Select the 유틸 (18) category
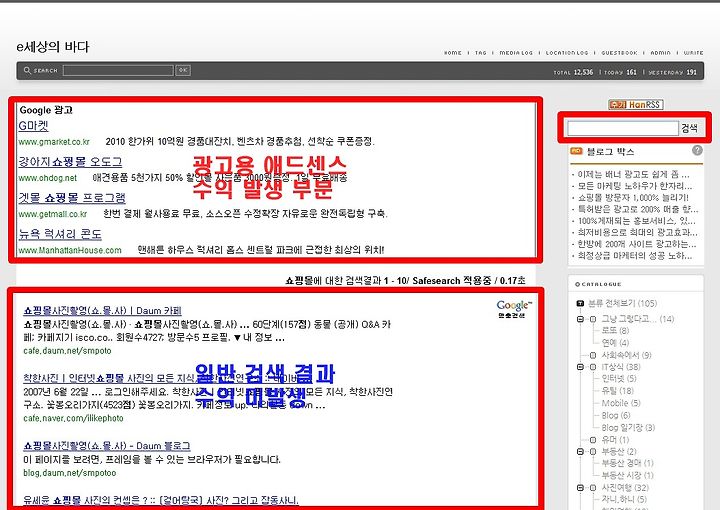This screenshot has height=510, width=720. coord(618,391)
